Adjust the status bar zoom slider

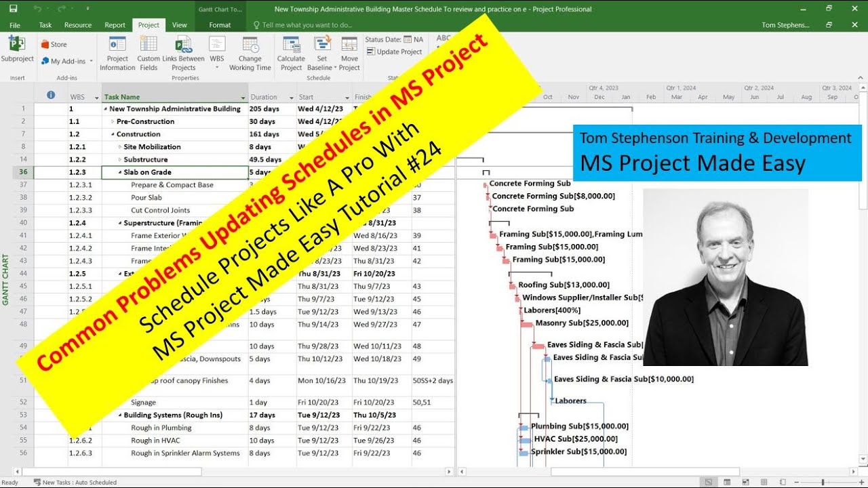[824, 483]
